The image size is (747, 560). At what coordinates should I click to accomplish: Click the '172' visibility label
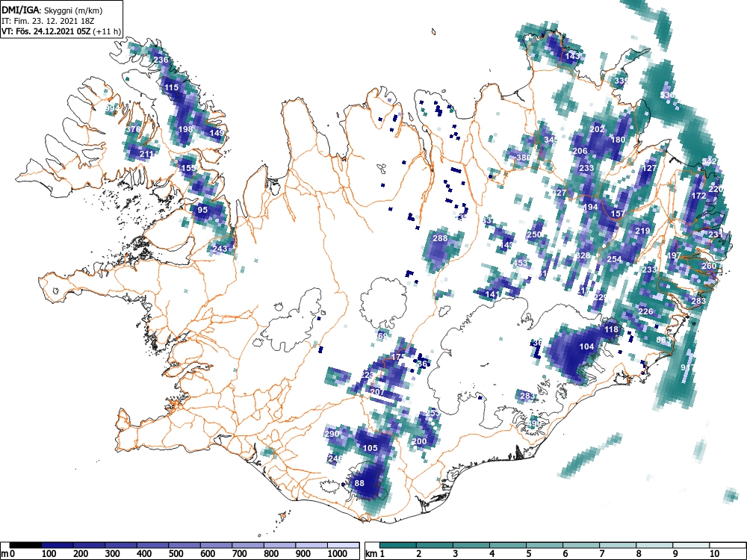tap(698, 196)
